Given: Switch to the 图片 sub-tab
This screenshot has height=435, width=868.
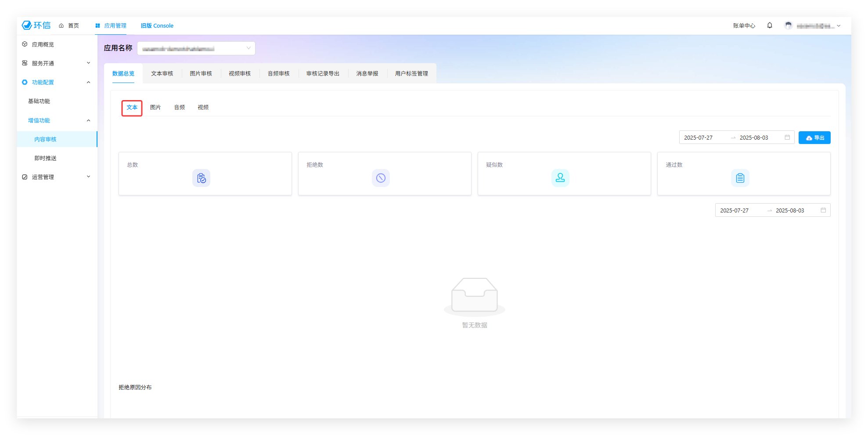Looking at the screenshot, I should coord(155,108).
